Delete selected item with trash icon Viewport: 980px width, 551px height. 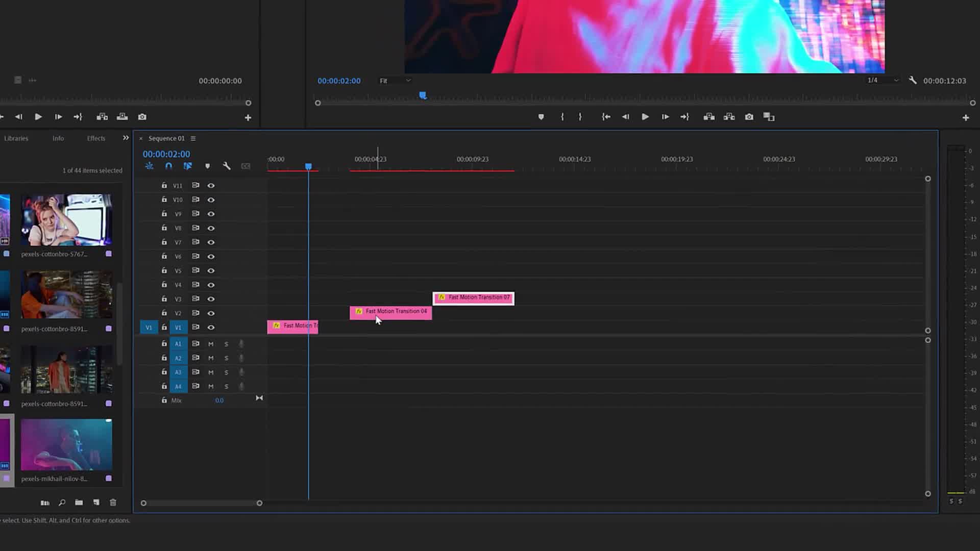tap(113, 503)
